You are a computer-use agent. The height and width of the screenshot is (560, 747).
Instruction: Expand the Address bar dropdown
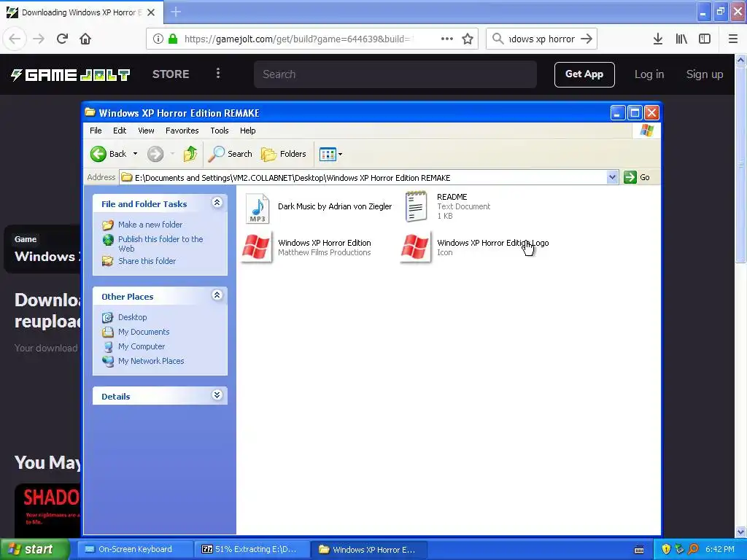[x=612, y=178]
